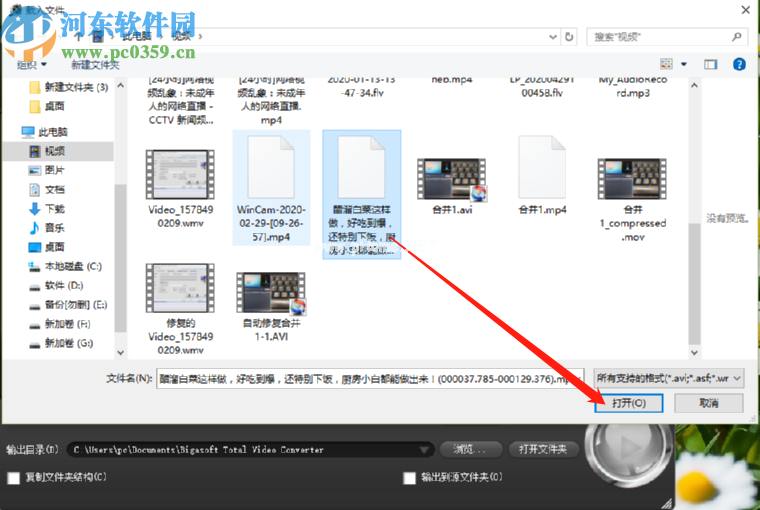The height and width of the screenshot is (510, 760).
Task: Open the output directory dropdown
Action: pyautogui.click(x=424, y=450)
